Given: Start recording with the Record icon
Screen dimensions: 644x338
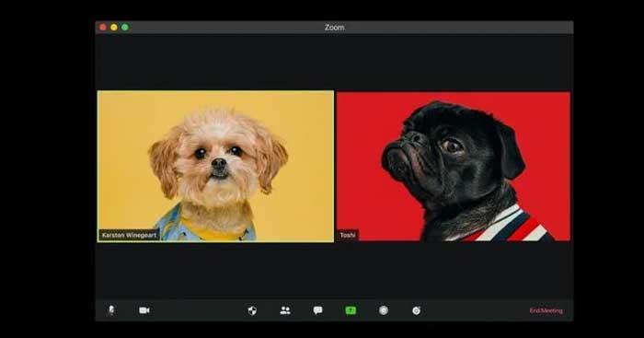Looking at the screenshot, I should pyautogui.click(x=384, y=310).
